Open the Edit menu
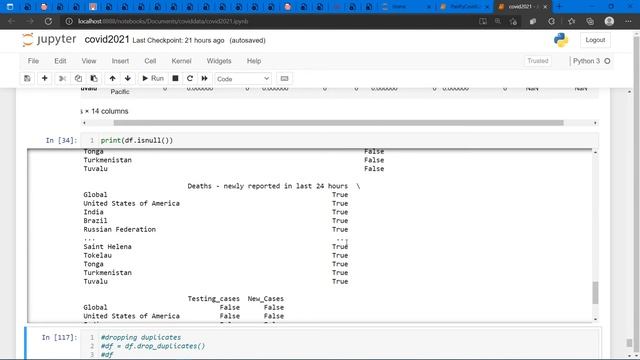Viewport: 640px width, 360px height. (60, 61)
